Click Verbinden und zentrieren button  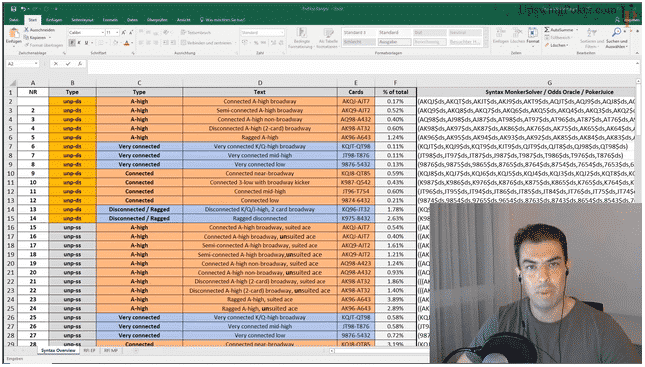point(208,43)
